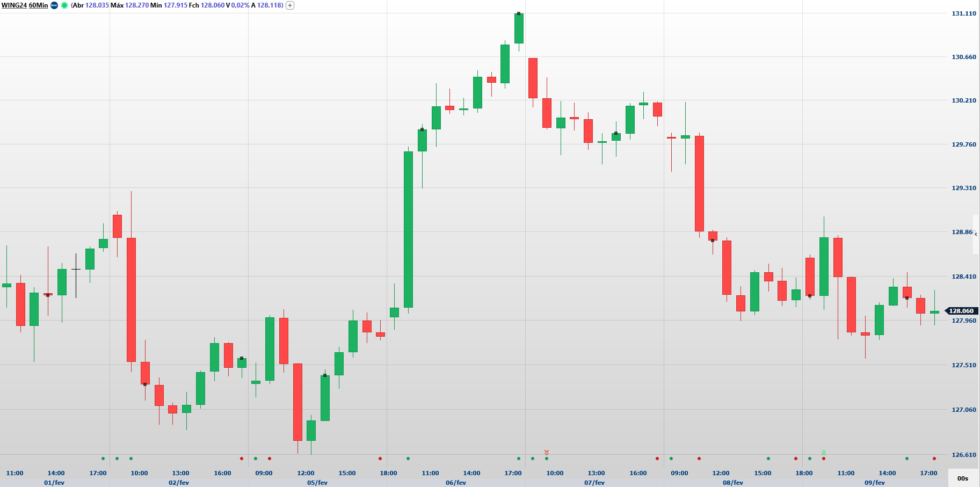Click the green double-up arrow signal marker

click(x=824, y=453)
